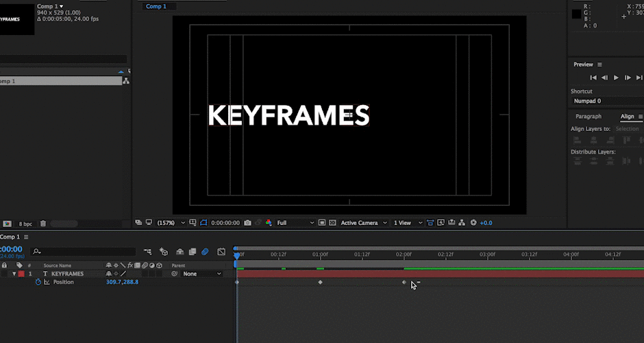
Task: Open the Active Camera view dropdown
Action: click(x=364, y=223)
